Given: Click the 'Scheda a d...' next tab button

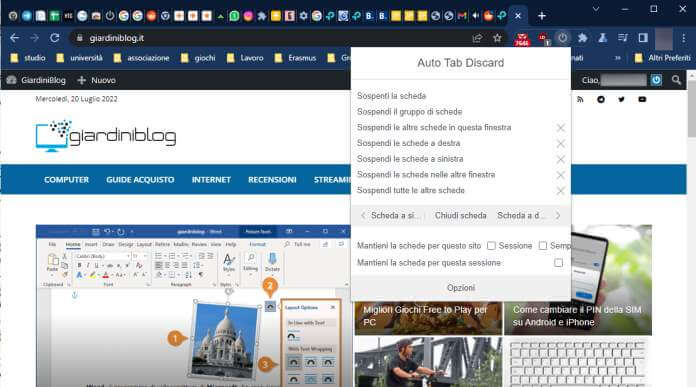Looking at the screenshot, I should [x=528, y=216].
